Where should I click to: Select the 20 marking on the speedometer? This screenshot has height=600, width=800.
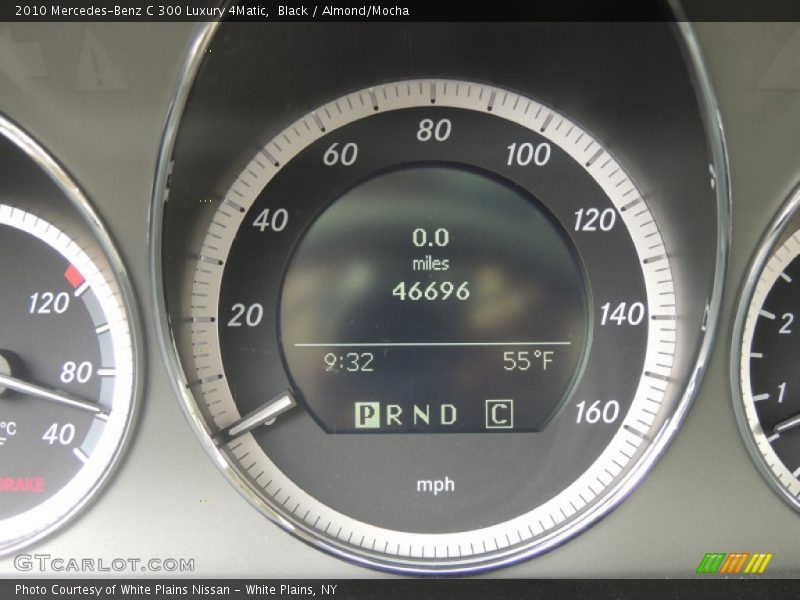coord(245,315)
